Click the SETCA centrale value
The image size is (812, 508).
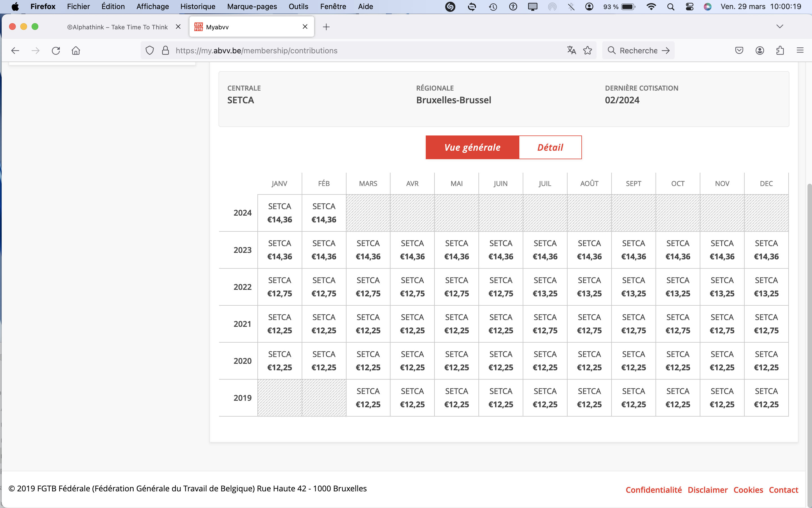point(240,100)
